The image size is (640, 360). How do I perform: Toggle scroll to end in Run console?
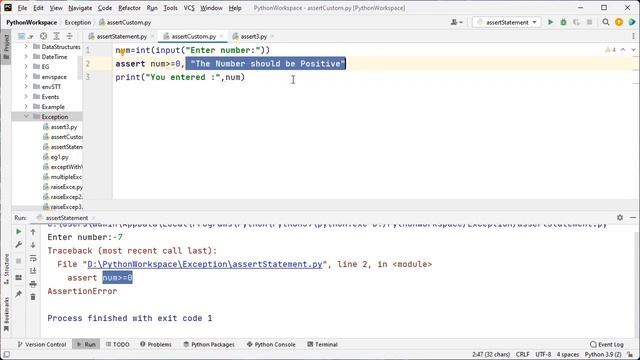(x=33, y=271)
